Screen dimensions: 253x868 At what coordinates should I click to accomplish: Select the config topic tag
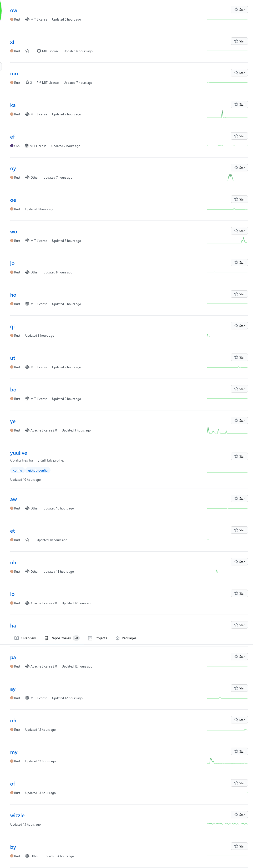click(18, 470)
